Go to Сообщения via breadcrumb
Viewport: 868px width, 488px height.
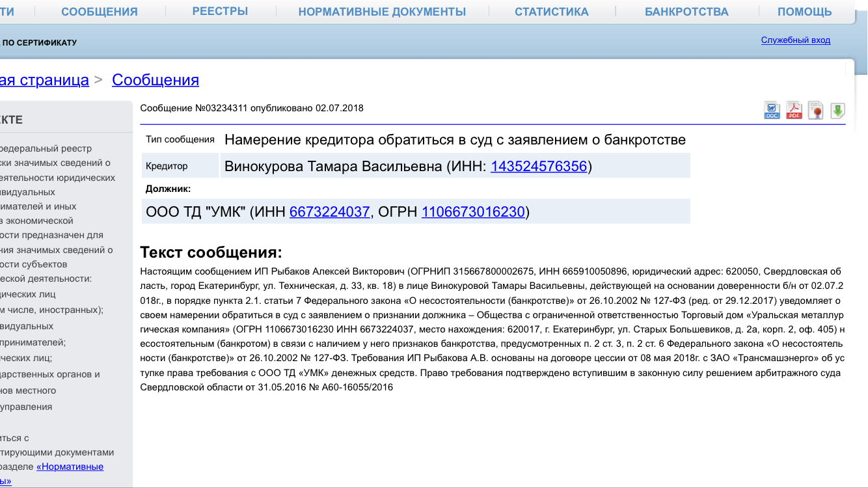[x=155, y=79]
